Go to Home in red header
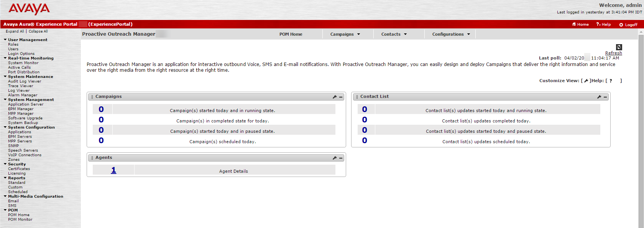644x228 pixels. coord(580,24)
